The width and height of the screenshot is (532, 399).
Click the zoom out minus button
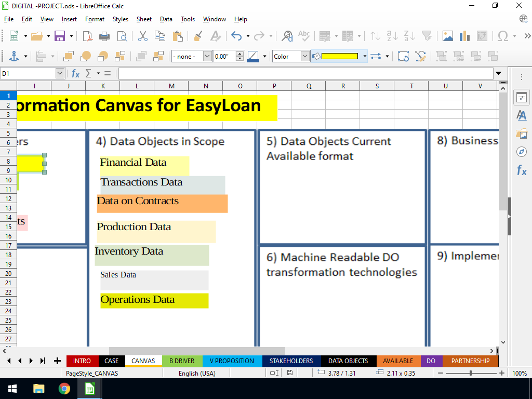441,373
